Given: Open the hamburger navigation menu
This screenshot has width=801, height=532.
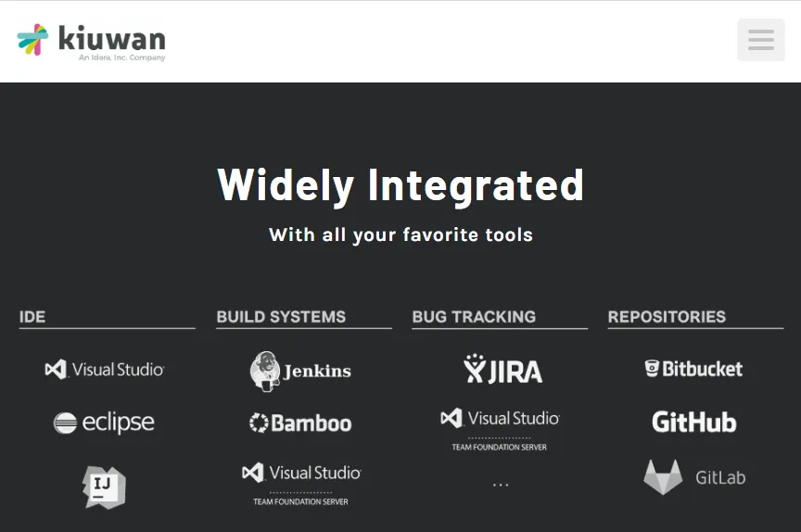Looking at the screenshot, I should tap(760, 40).
